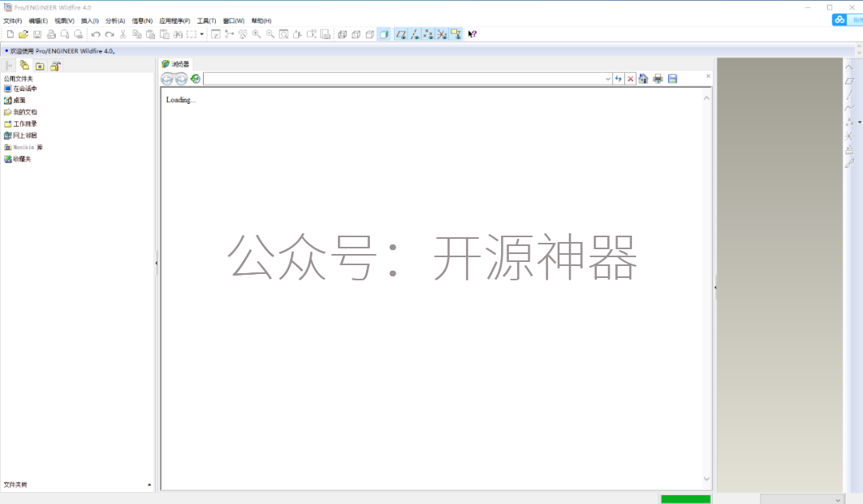Switch to the Favorites navigator tab
The image size is (863, 504).
coord(40,66)
